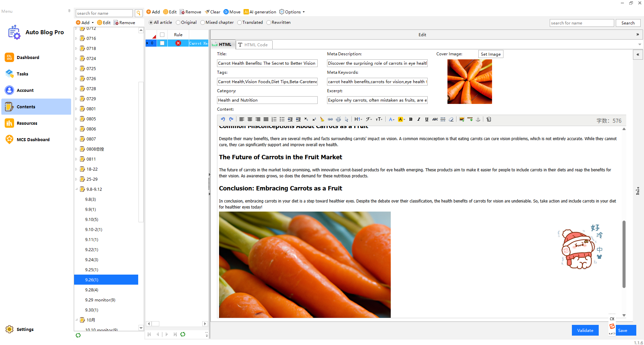
Task: Click the redo icon in editor toolbar
Action: coord(231,119)
